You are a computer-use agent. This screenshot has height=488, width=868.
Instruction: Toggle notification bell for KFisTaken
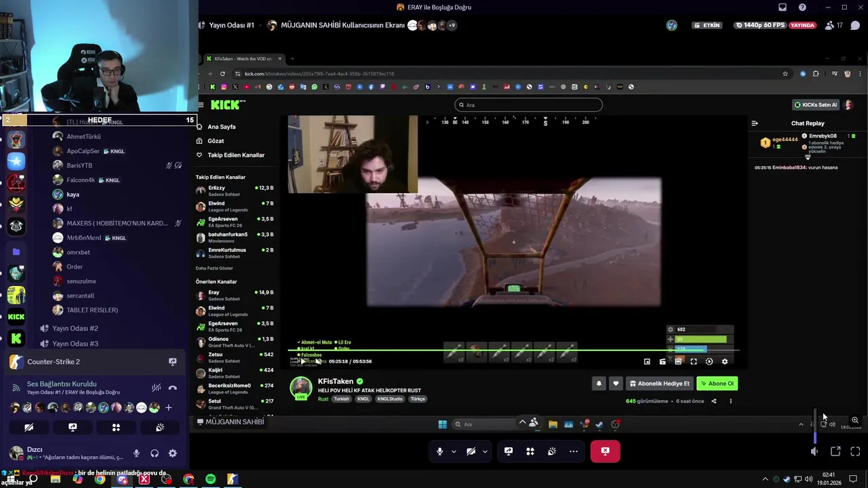(599, 384)
